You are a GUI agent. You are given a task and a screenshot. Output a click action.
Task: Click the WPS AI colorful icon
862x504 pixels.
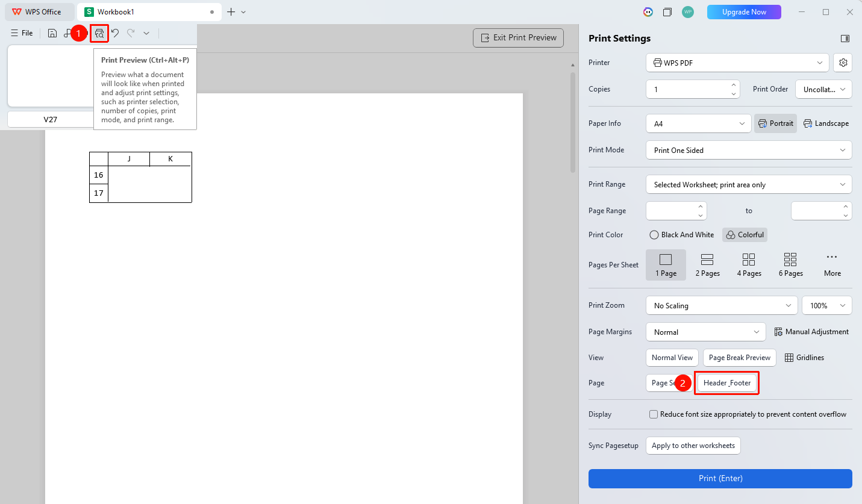click(x=648, y=12)
